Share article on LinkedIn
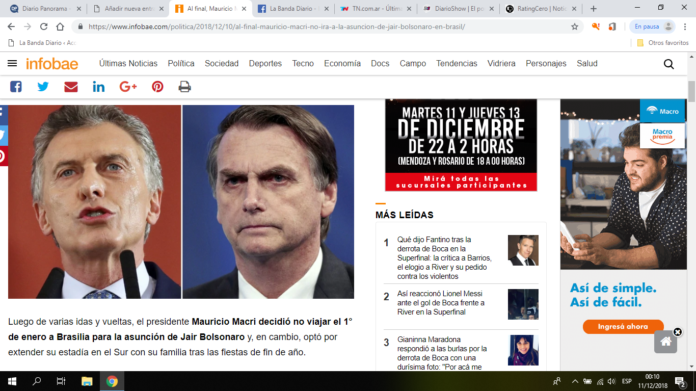Screen dimensions: 696x391 [99, 87]
